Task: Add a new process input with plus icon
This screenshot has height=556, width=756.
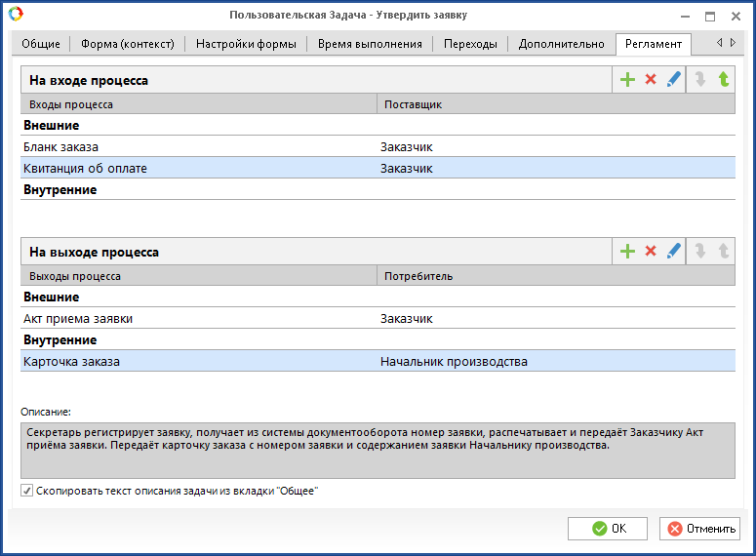Action: click(x=627, y=80)
